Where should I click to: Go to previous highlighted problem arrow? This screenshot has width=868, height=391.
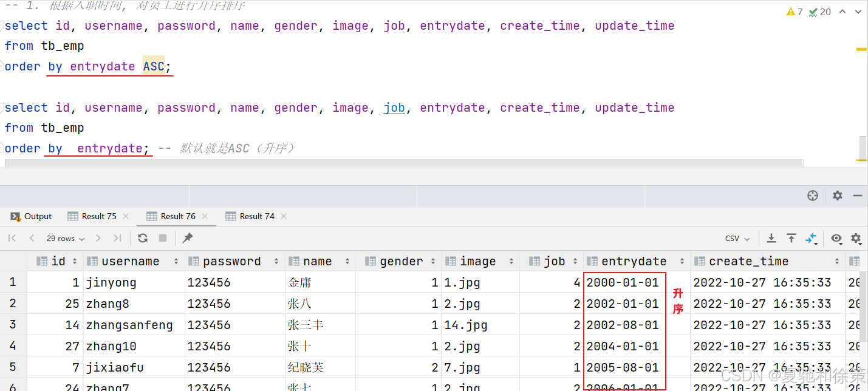pos(842,12)
